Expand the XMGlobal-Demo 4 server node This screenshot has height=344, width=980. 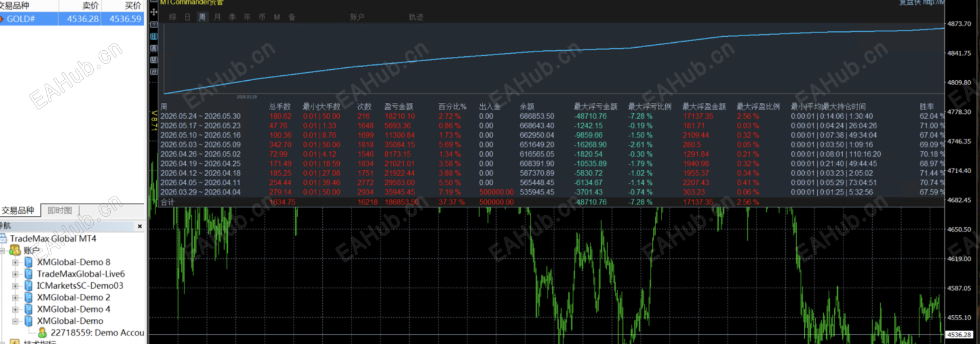point(15,310)
